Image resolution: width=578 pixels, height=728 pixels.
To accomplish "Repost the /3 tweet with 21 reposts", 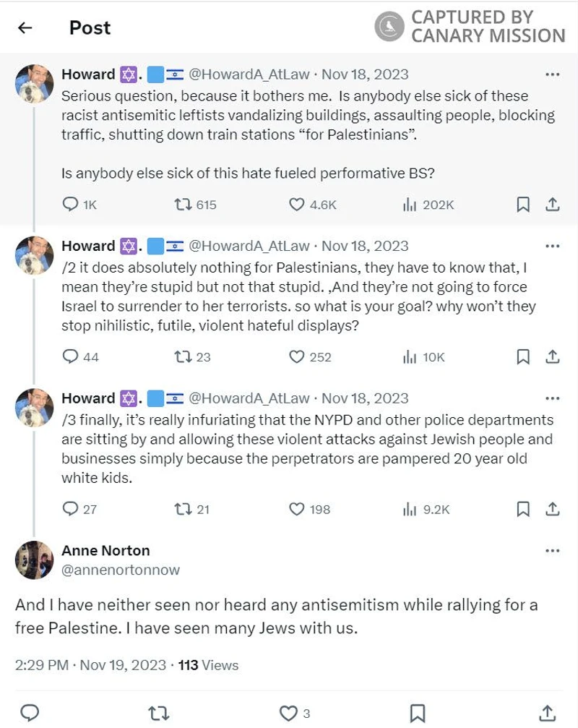I will pyautogui.click(x=183, y=509).
